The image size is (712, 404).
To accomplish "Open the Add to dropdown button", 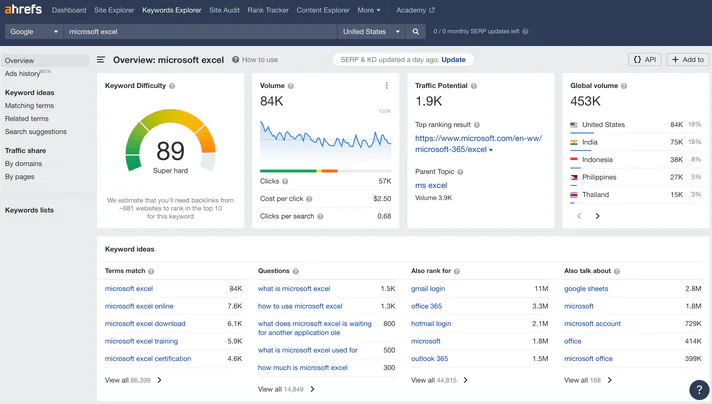I will [687, 59].
